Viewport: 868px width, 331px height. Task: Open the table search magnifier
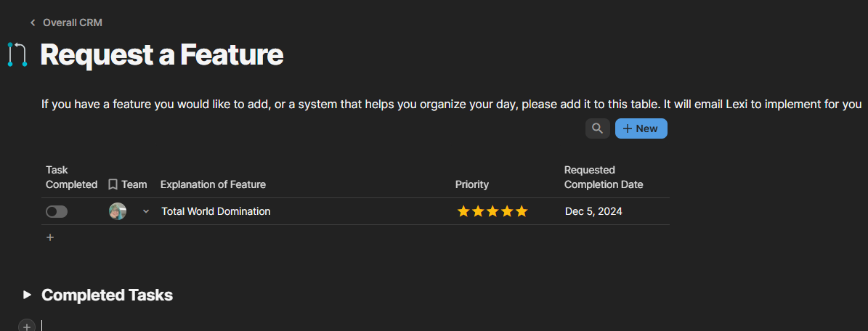(x=597, y=128)
